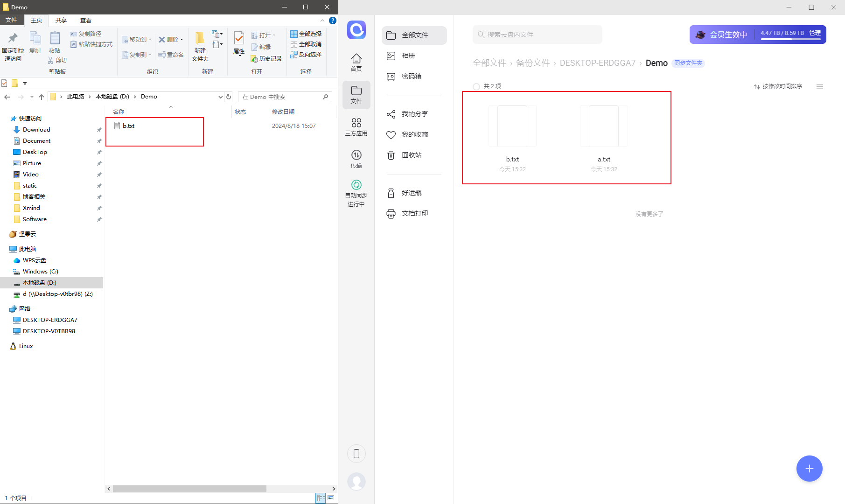
Task: Click 备份文件 breadcrumb link
Action: pos(533,63)
